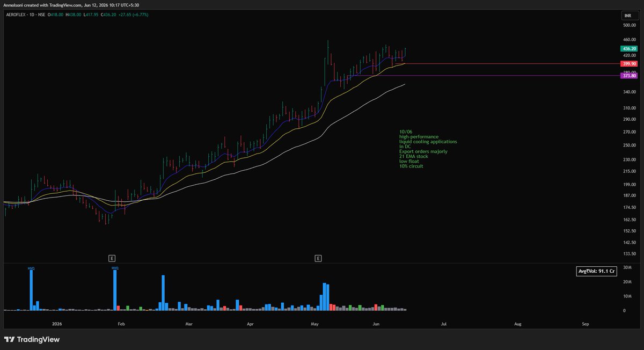Click the 2026 label on time axis
The width and height of the screenshot is (644, 350).
click(57, 324)
